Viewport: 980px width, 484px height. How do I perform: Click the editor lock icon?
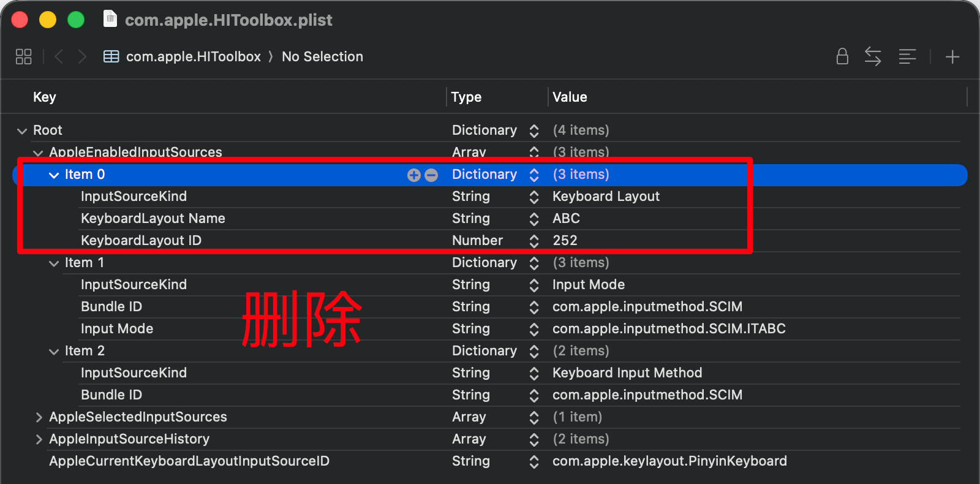click(x=842, y=57)
